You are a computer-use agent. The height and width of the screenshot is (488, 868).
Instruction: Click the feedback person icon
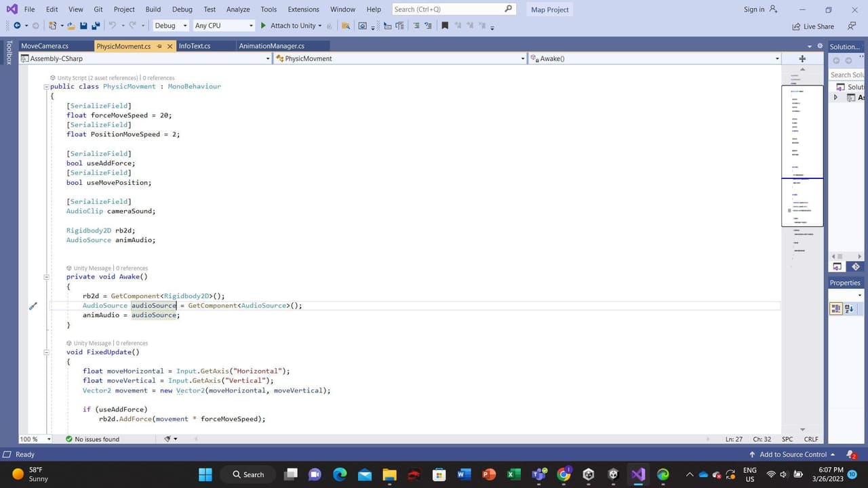[x=852, y=26]
